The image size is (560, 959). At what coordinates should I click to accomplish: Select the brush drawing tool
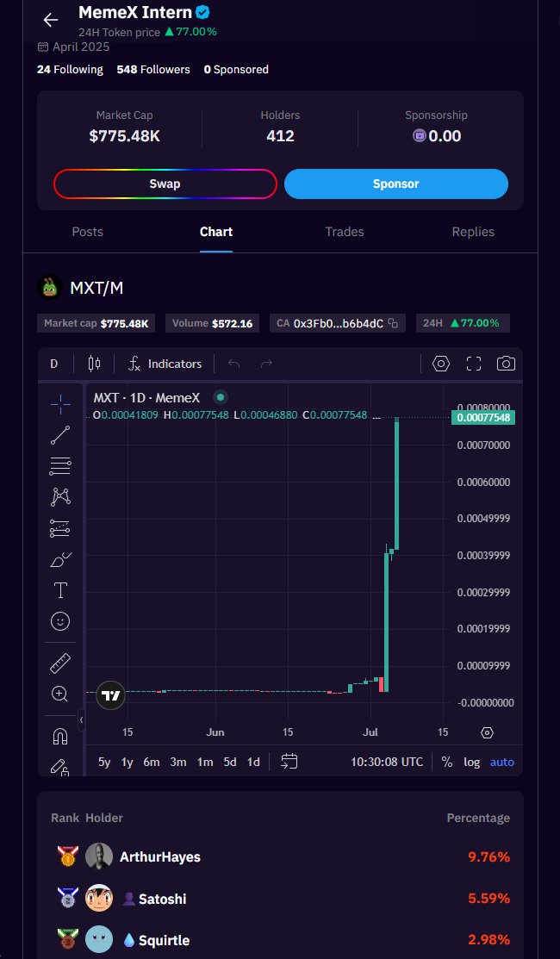click(60, 559)
